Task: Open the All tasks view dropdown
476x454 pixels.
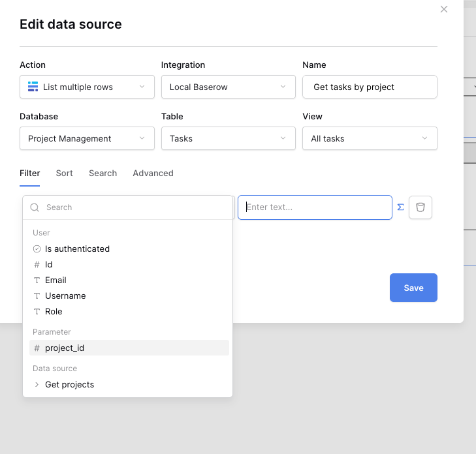Action: [x=370, y=138]
